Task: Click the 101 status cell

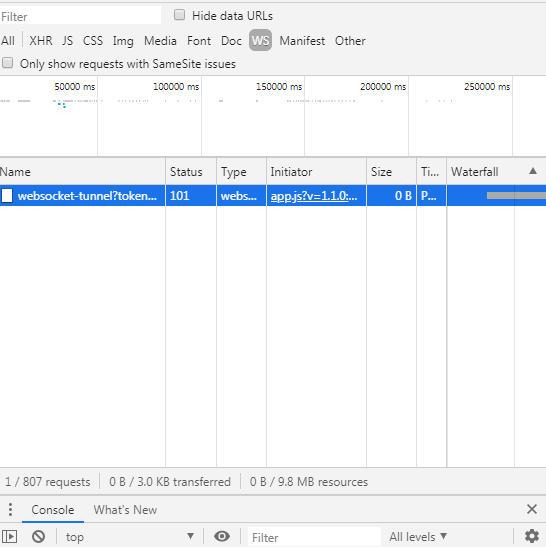Action: click(x=191, y=196)
